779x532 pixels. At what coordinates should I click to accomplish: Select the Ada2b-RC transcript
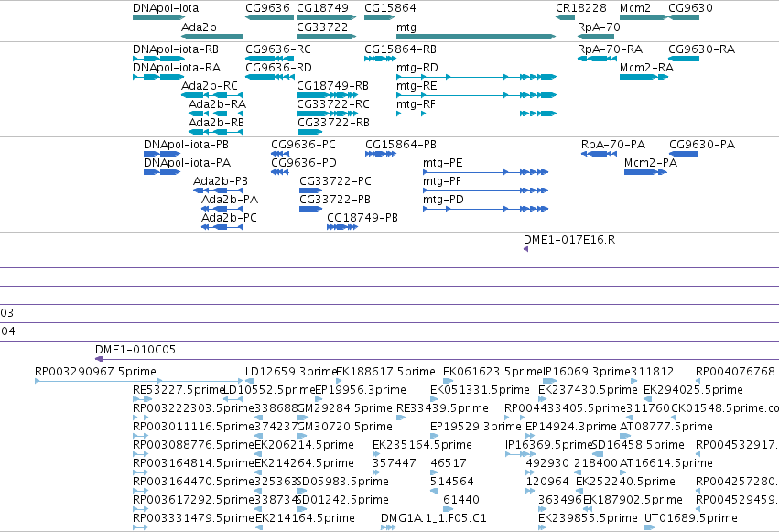coord(212,95)
